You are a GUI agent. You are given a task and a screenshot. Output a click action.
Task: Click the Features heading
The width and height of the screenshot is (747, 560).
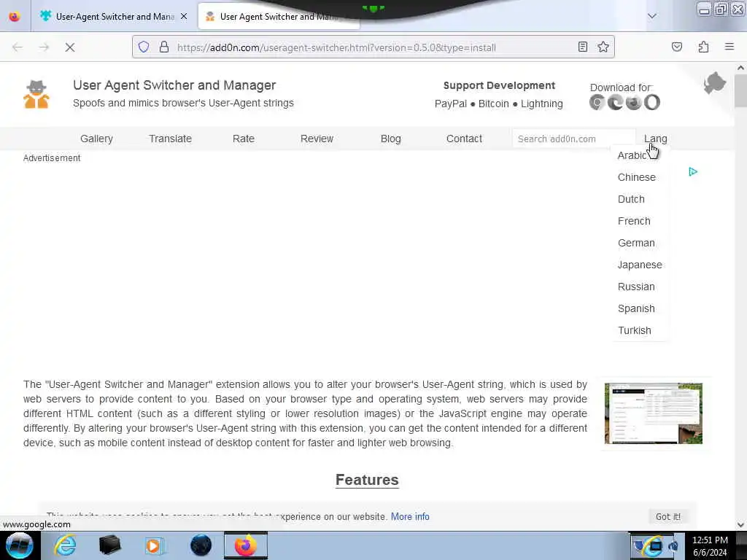367,480
